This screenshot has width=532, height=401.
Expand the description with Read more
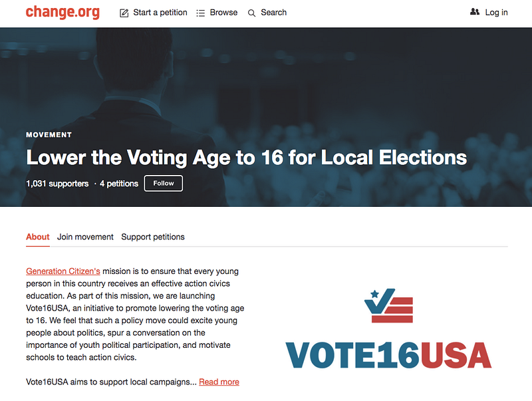219,382
